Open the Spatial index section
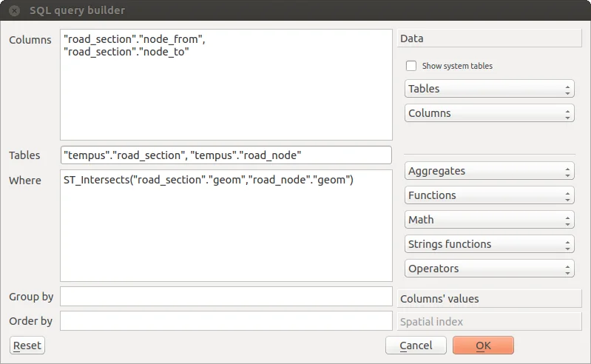 [x=489, y=322]
